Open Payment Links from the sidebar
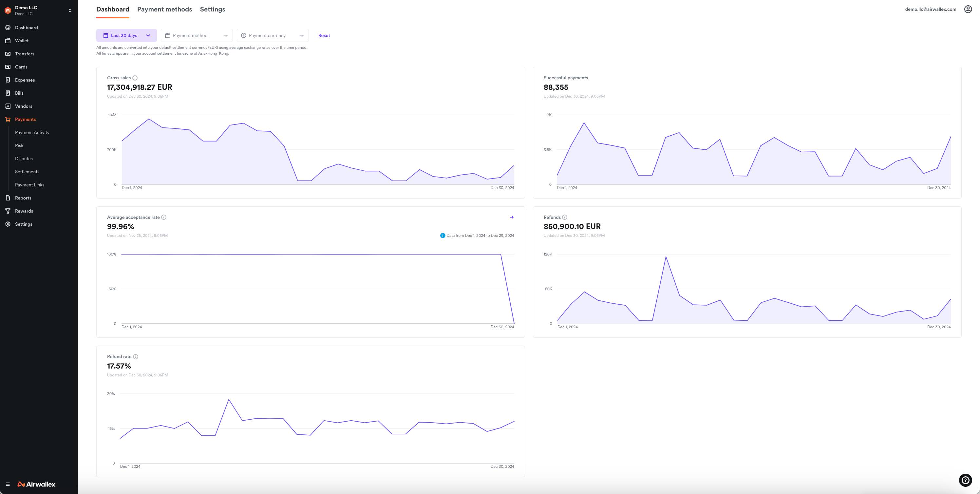 tap(29, 184)
